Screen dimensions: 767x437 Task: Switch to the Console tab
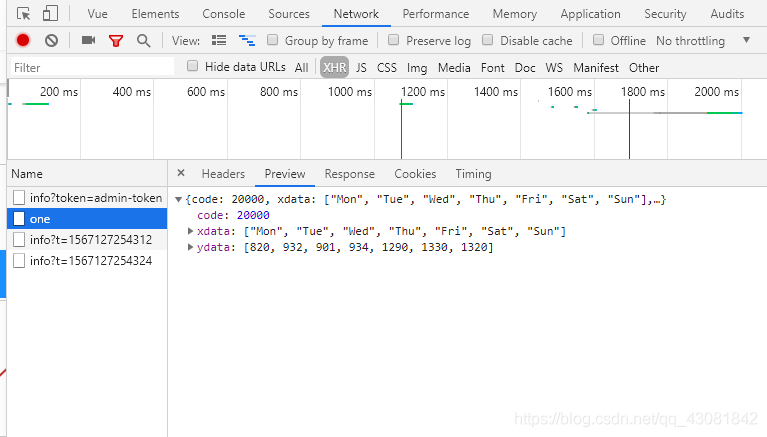click(x=224, y=14)
